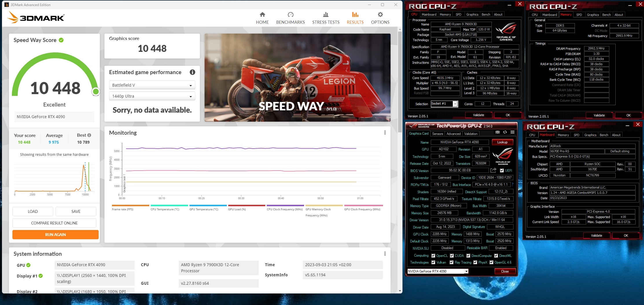Click green check next to Display #1

(x=41, y=276)
